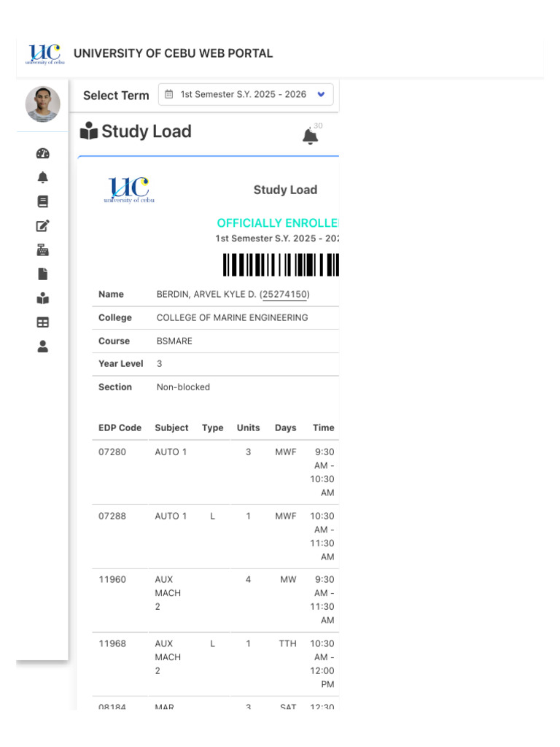Click subject AUX MACH 2 in row 11960

point(168,593)
